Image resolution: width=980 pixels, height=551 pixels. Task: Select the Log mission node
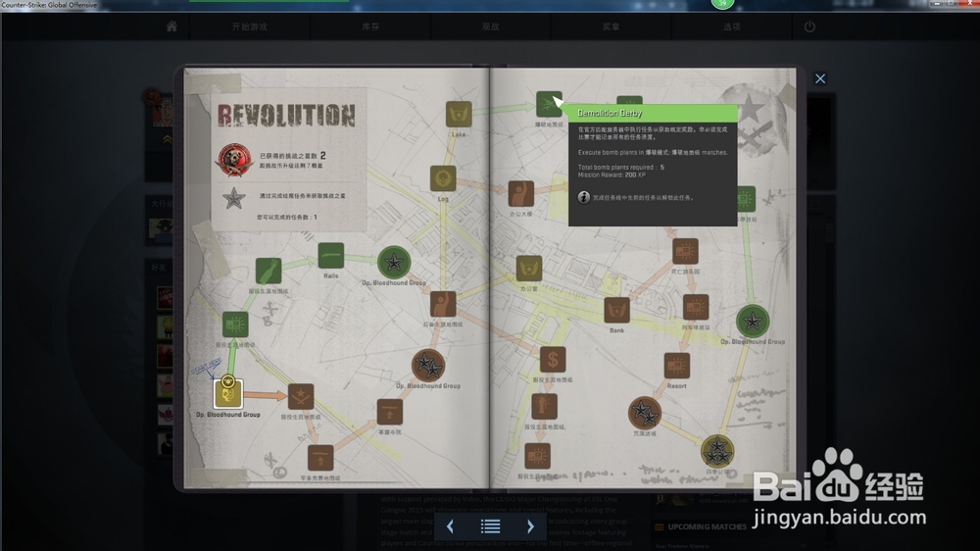click(x=443, y=178)
